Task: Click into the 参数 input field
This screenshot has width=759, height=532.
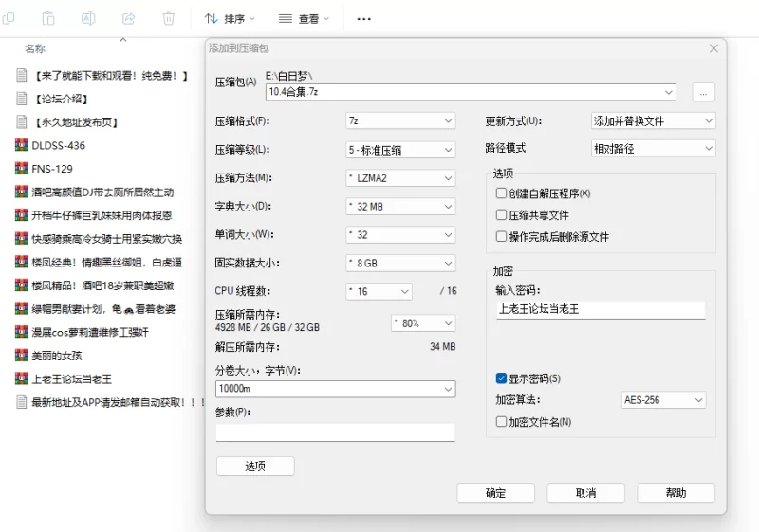Action: 335,432
